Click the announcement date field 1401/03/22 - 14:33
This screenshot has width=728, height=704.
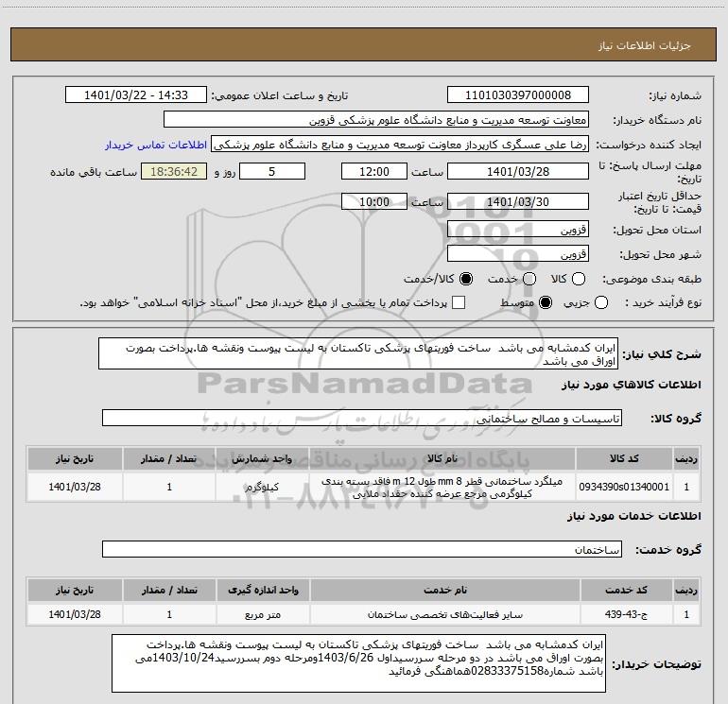click(x=136, y=95)
